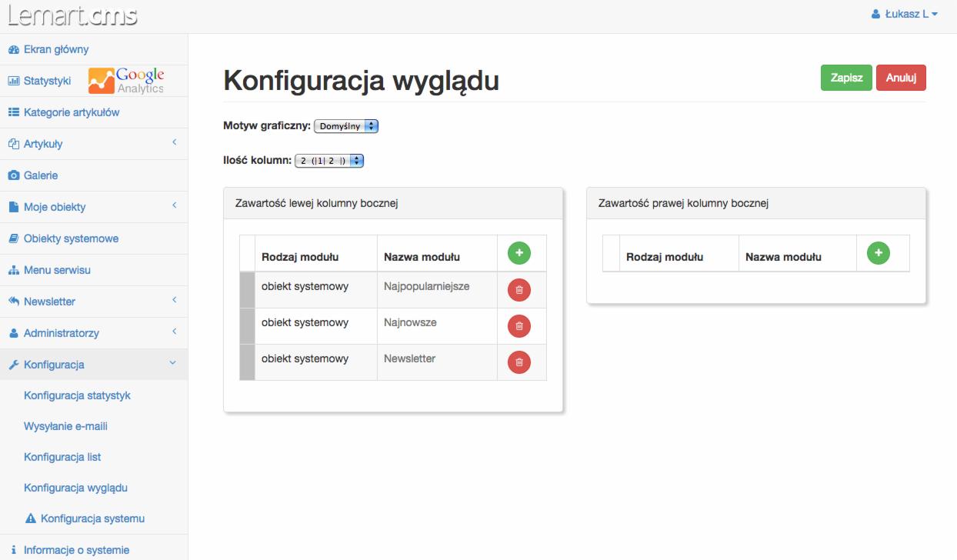Click the sitemap icon next to Menu serwisu
Viewport: 957px width, 560px height.
click(x=13, y=269)
